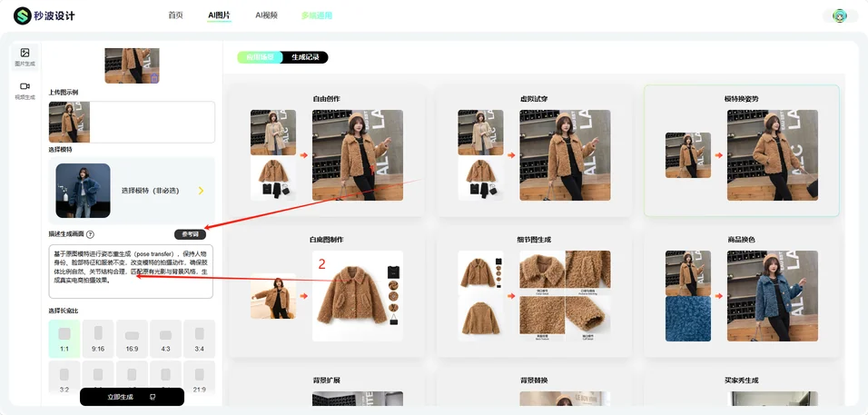Click the result image in 自由创作 card
Viewport: 868px width, 415px height.
pyautogui.click(x=358, y=155)
